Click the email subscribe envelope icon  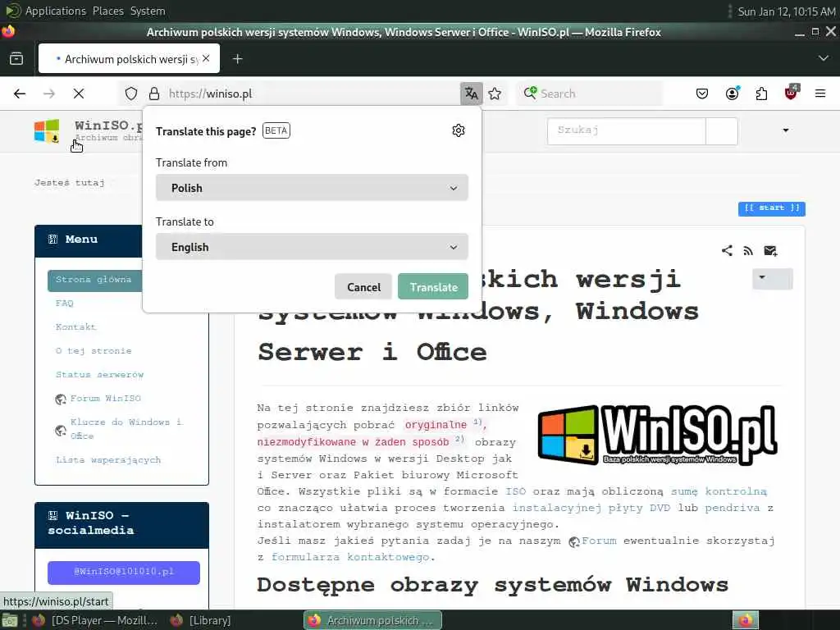(770, 251)
